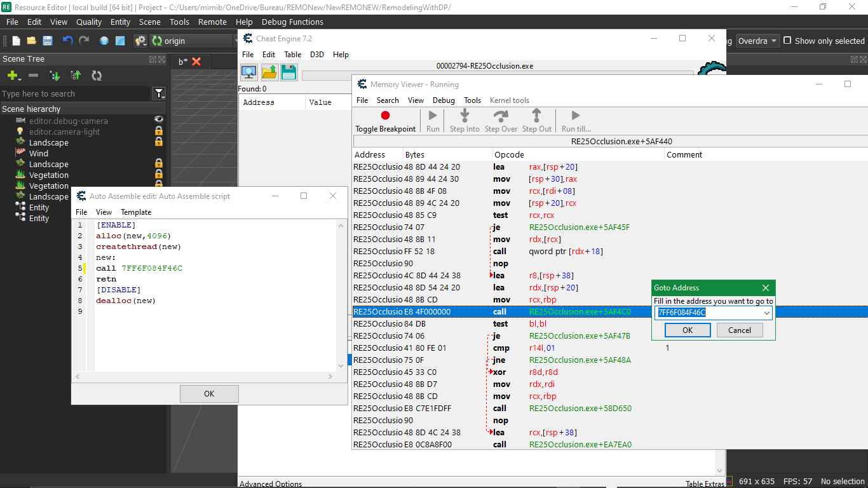The width and height of the screenshot is (868, 488).
Task: Click the Step Out debugger icon
Action: point(536,116)
